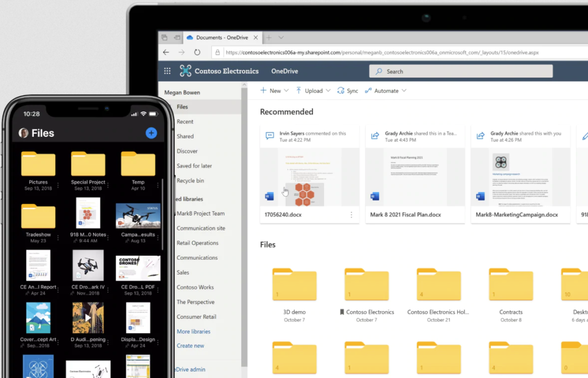Open the Contoso Electronics folder
Screen dimensions: 588x378
click(x=366, y=284)
